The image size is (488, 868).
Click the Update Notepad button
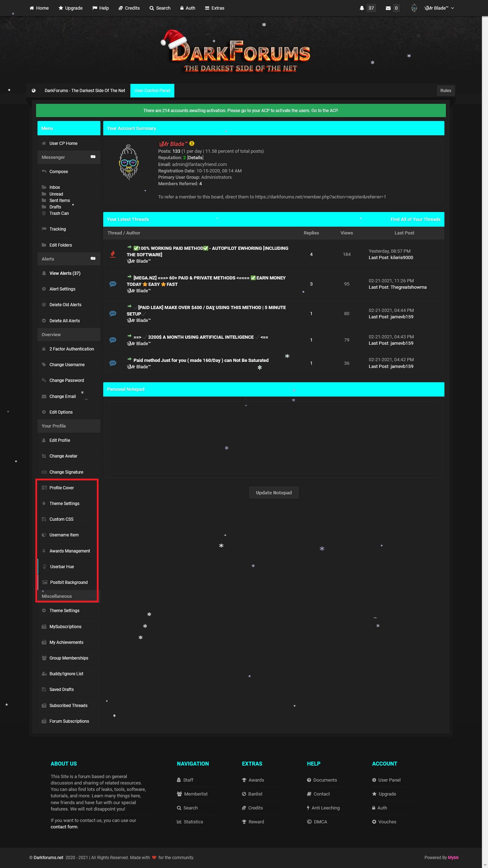[x=274, y=493]
